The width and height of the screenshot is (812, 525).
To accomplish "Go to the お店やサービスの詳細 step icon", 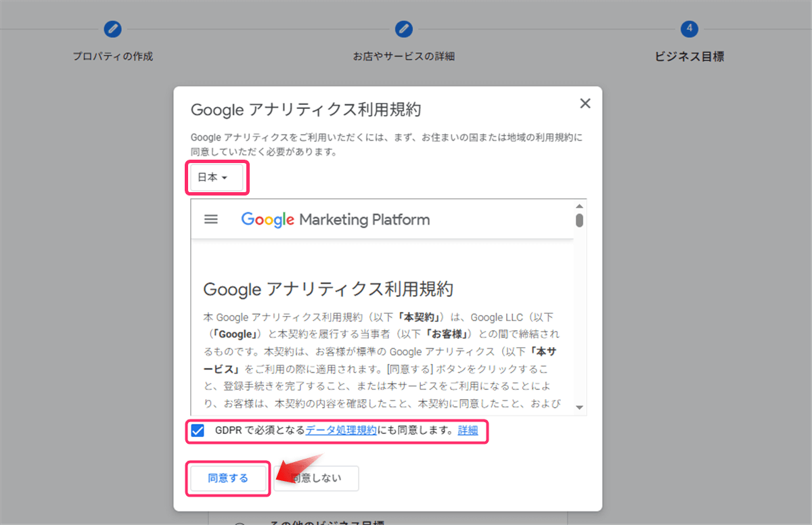I will click(x=404, y=29).
